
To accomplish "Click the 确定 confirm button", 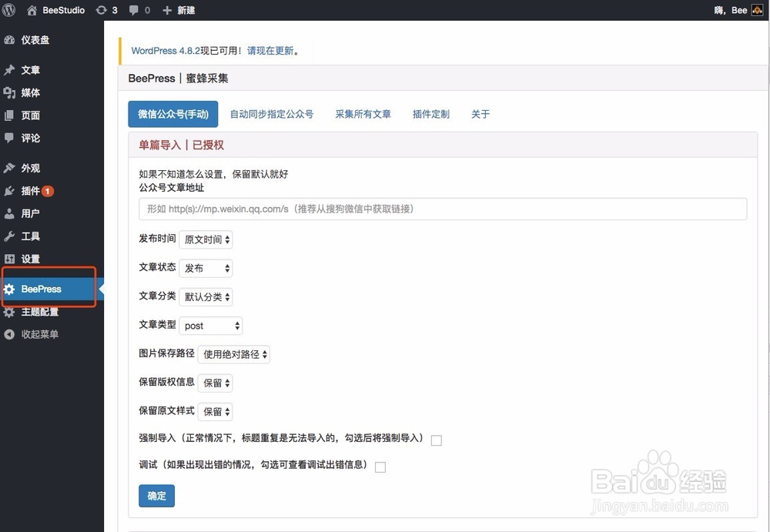I will (156, 496).
